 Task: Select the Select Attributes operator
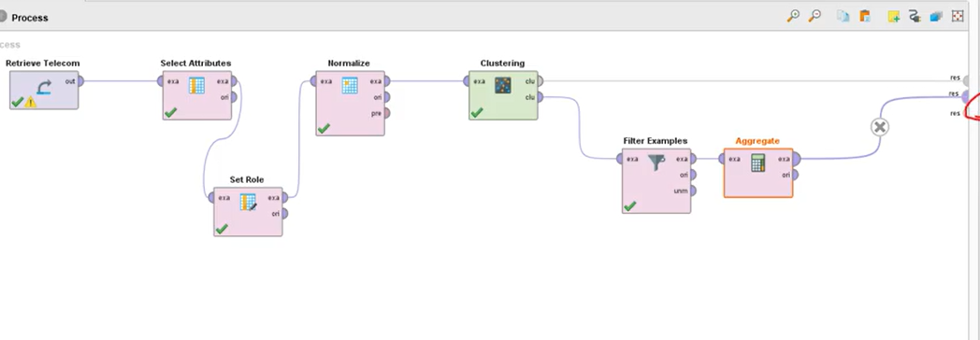point(197,95)
